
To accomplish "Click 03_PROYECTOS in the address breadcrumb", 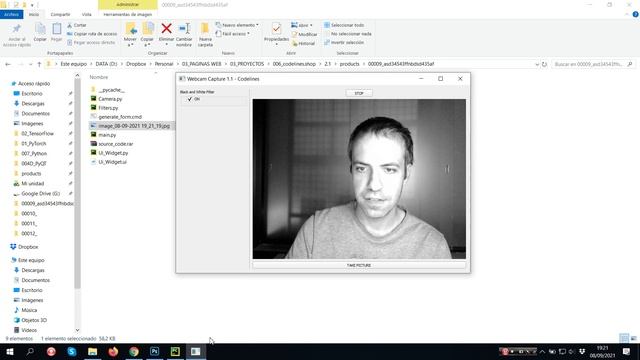I will (x=247, y=64).
